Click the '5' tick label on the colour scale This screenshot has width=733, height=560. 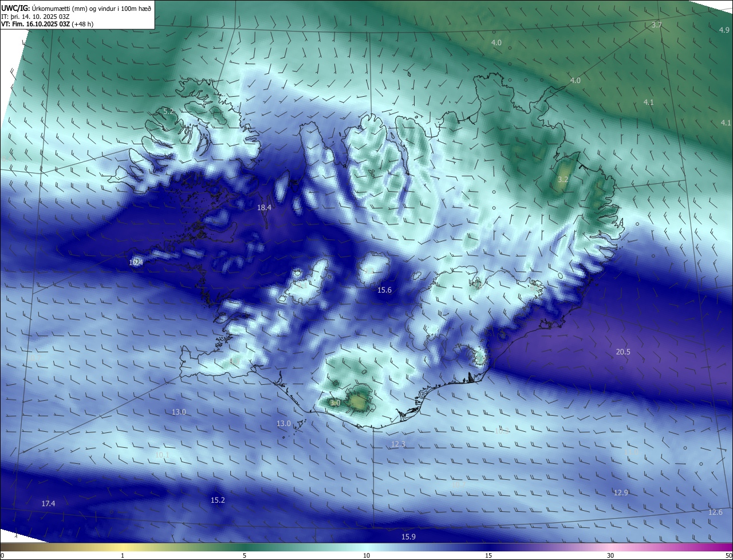(245, 555)
